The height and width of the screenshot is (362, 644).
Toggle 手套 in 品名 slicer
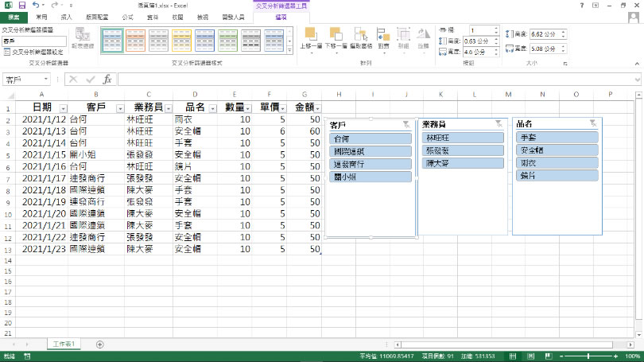coord(557,137)
